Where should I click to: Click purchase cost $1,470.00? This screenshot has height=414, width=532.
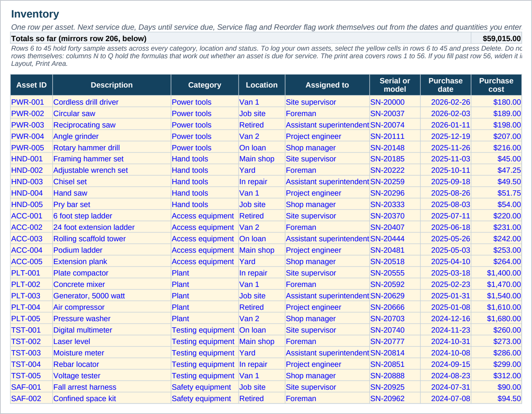coord(496,284)
